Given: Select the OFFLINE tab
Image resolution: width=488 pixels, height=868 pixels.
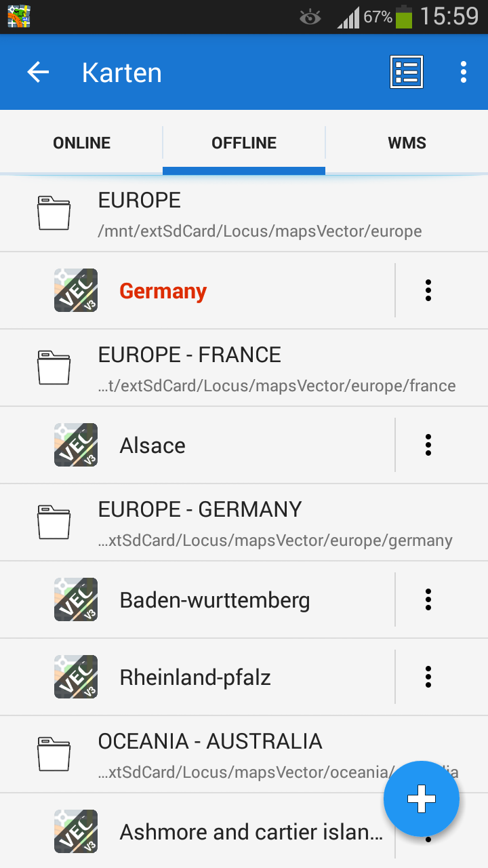Looking at the screenshot, I should pos(244,143).
